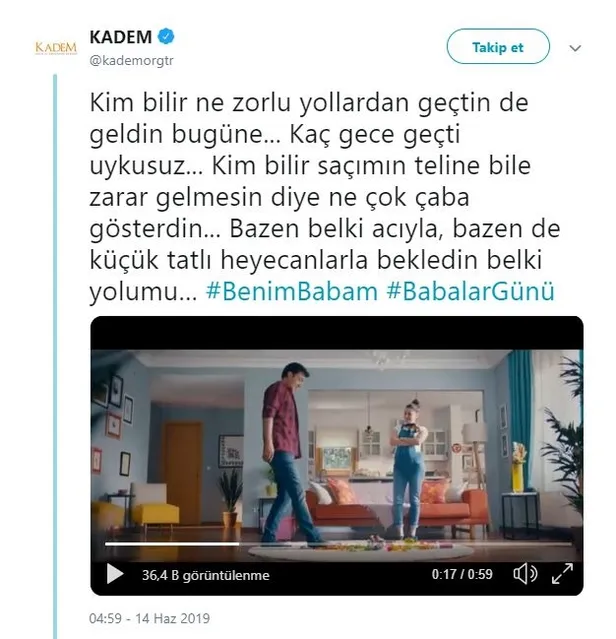The height and width of the screenshot is (639, 616).
Task: Click the blue thread line beside tweet
Action: pos(55,357)
